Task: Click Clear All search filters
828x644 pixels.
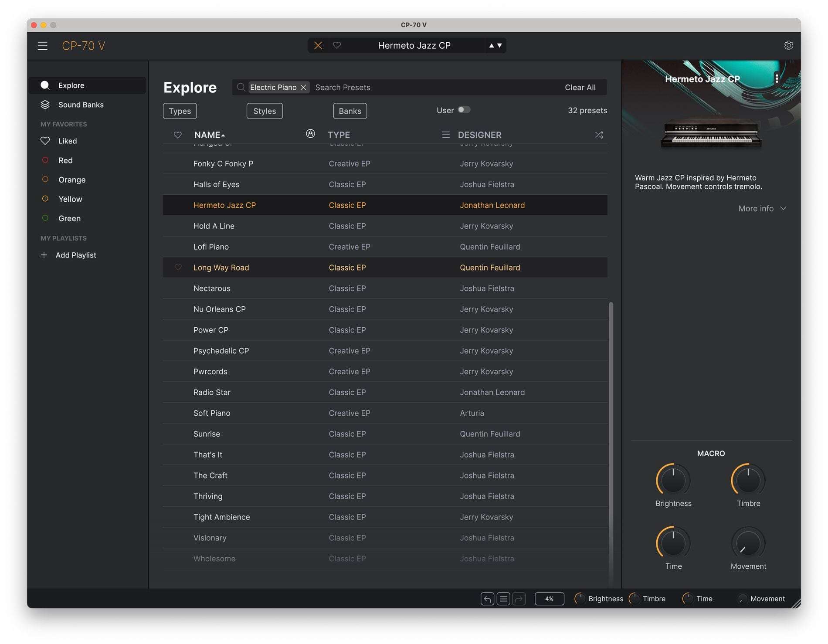Action: click(x=580, y=88)
